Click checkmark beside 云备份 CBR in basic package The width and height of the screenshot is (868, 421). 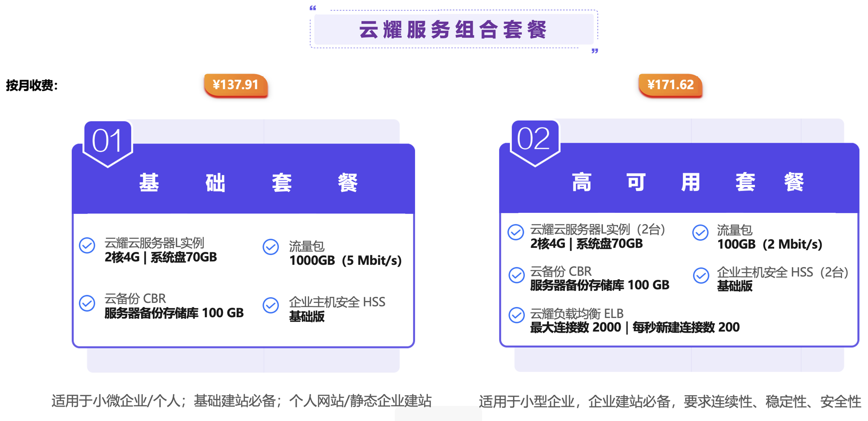(87, 303)
